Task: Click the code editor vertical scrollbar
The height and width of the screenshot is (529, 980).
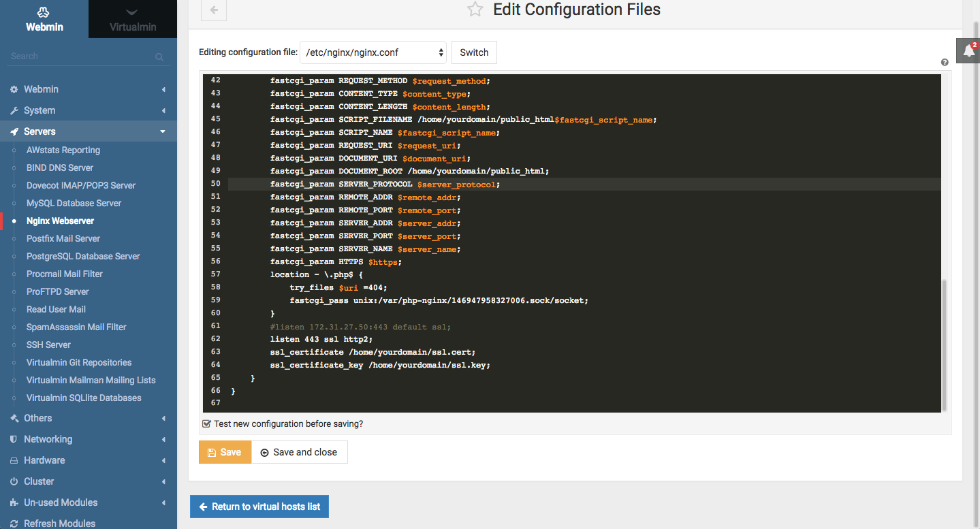Action: [x=944, y=344]
